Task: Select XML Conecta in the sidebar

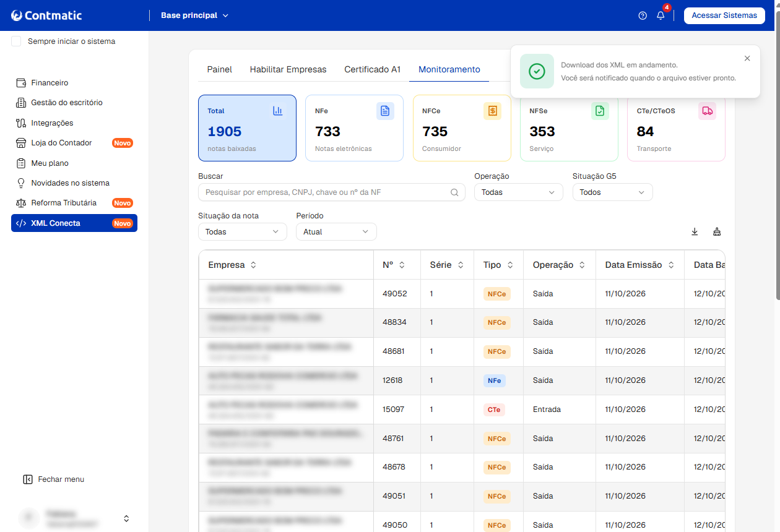Action: pyautogui.click(x=74, y=223)
